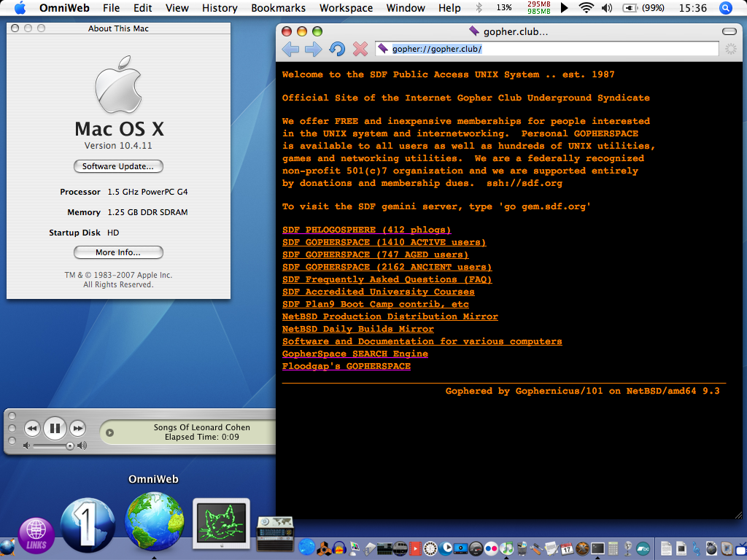Image resolution: width=747 pixels, height=560 pixels.
Task: Click the 295MB/985MB memory monitor in menu bar
Action: tap(539, 7)
